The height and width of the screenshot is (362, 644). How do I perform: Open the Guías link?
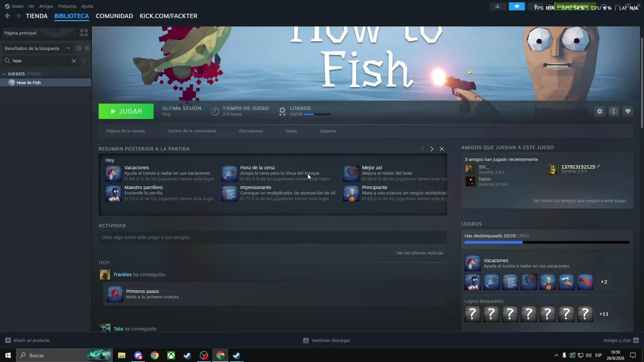pyautogui.click(x=291, y=131)
